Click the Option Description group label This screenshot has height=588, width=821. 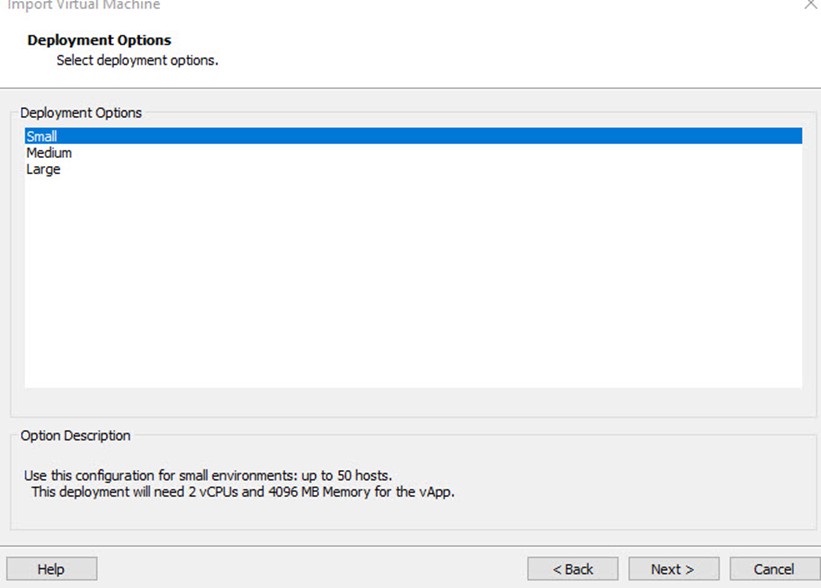tap(75, 436)
